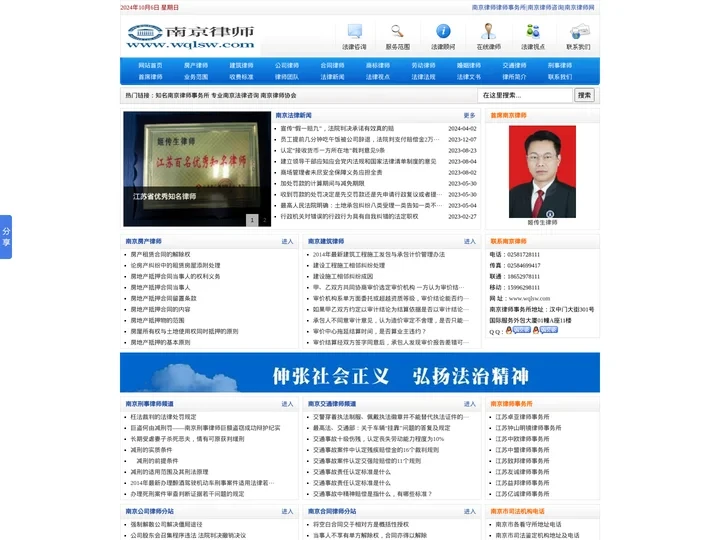The height and width of the screenshot is (540, 720).
Task: Click 进入 in the 南京合同律师分站 section
Action: (x=469, y=512)
